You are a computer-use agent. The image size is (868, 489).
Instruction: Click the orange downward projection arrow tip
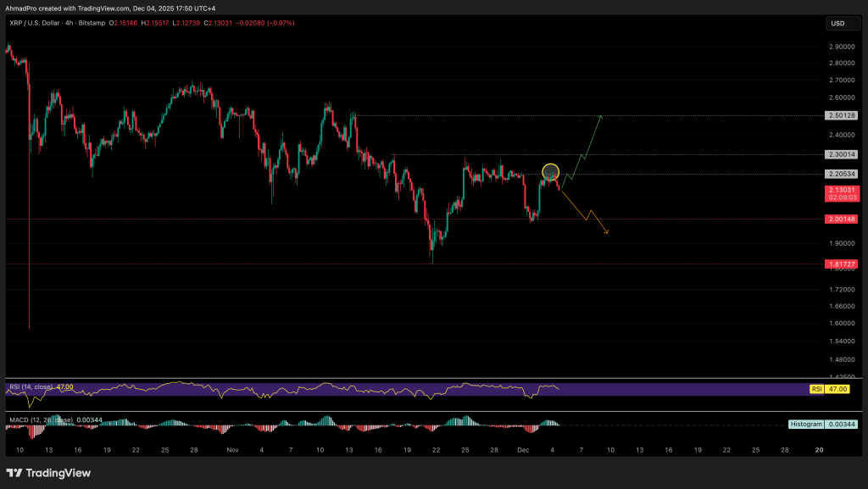point(607,233)
